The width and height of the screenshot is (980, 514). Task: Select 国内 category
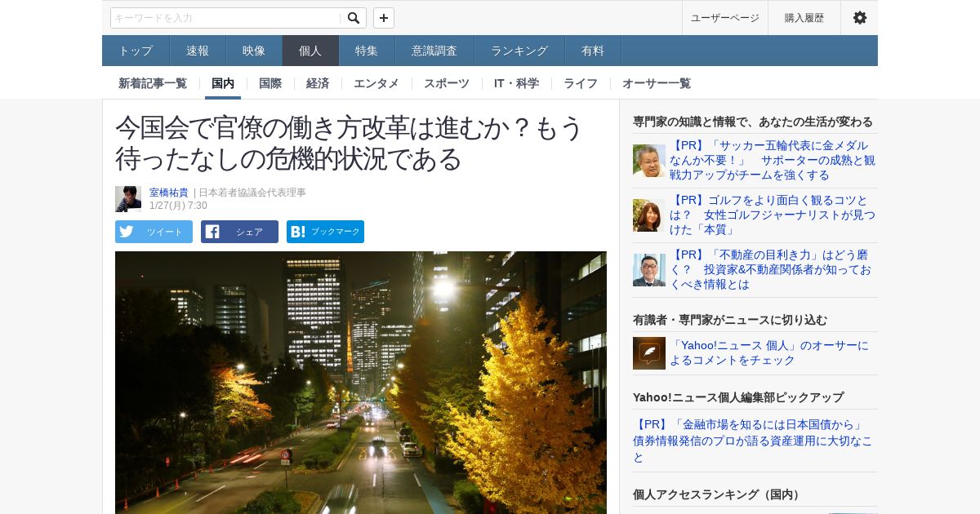pyautogui.click(x=223, y=83)
